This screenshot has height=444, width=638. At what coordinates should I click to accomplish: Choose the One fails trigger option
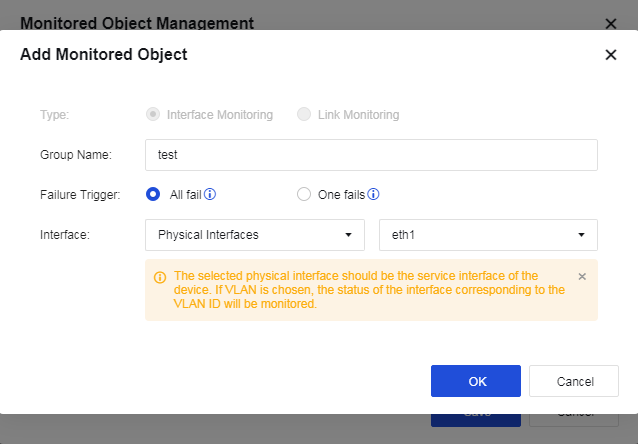tap(304, 195)
